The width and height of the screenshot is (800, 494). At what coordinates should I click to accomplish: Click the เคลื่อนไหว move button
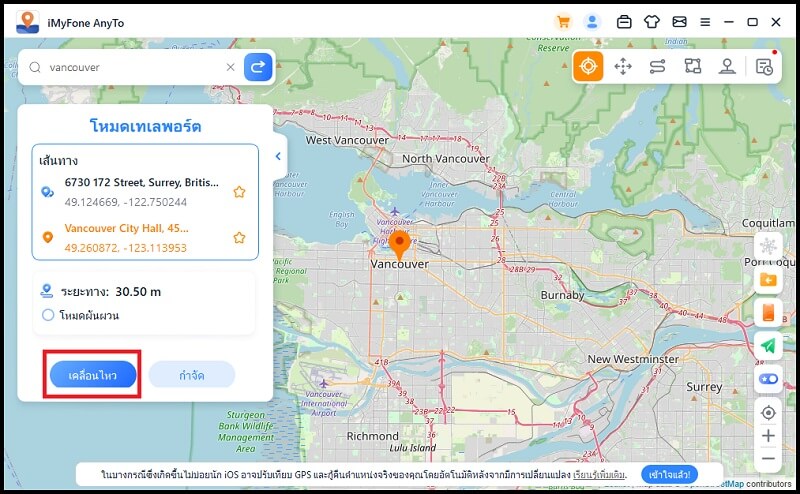(93, 375)
